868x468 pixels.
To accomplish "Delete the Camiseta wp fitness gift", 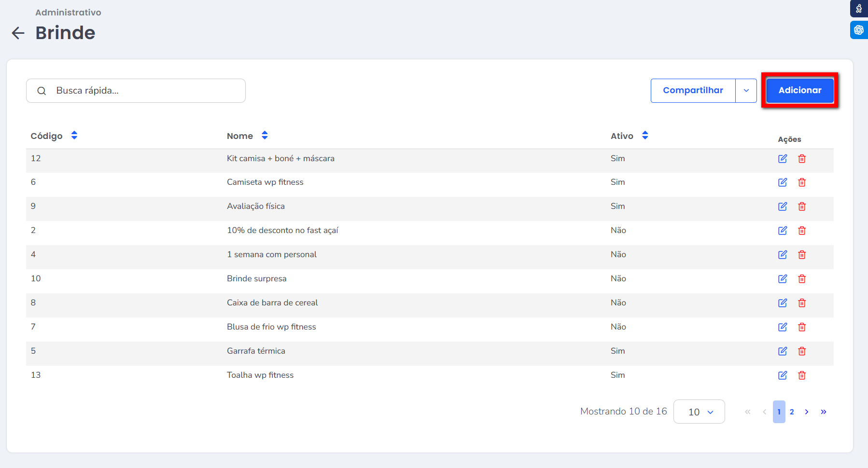I will pos(802,182).
